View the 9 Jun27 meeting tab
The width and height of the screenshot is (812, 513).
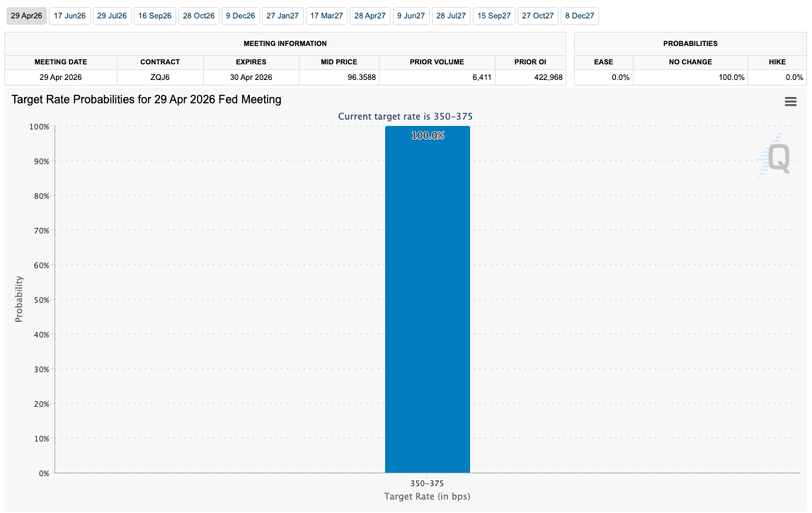(x=411, y=16)
